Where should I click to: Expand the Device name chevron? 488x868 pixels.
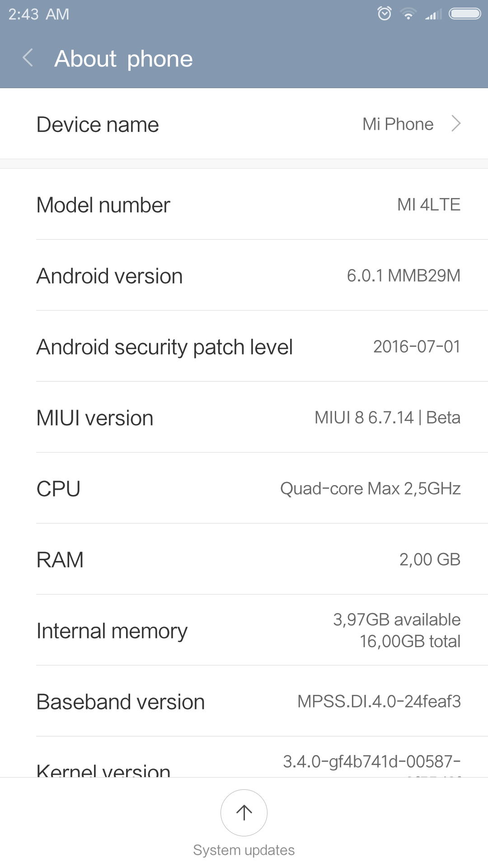click(456, 123)
